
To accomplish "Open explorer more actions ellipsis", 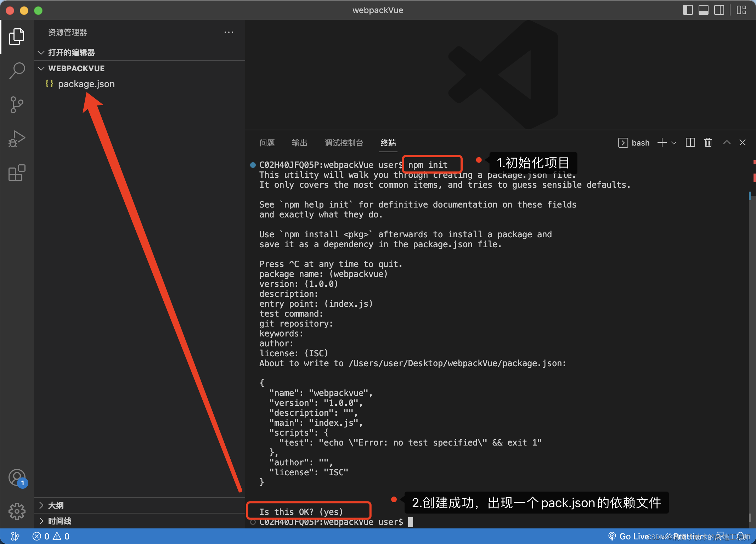I will click(229, 32).
